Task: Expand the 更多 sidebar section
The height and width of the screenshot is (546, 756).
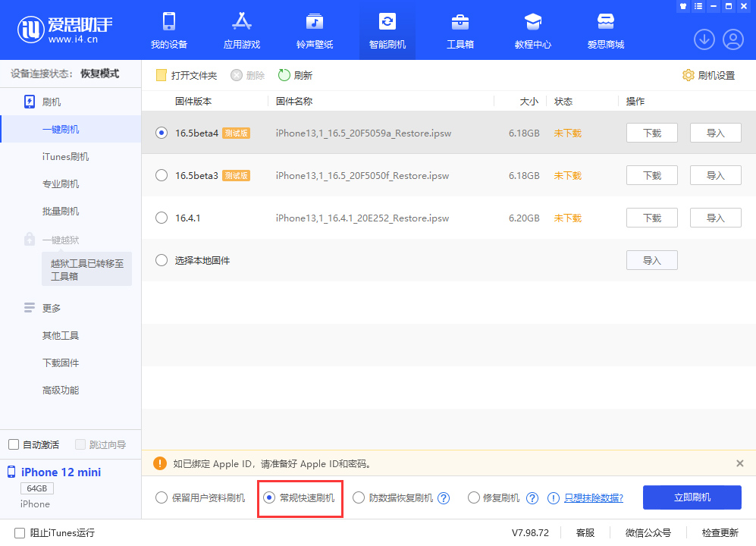Action: click(x=50, y=308)
